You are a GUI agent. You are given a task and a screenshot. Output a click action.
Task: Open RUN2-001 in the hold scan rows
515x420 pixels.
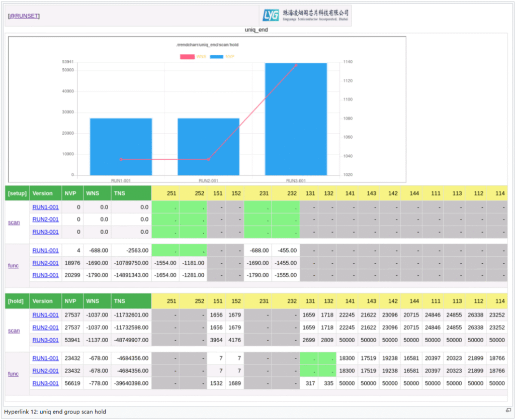point(45,328)
